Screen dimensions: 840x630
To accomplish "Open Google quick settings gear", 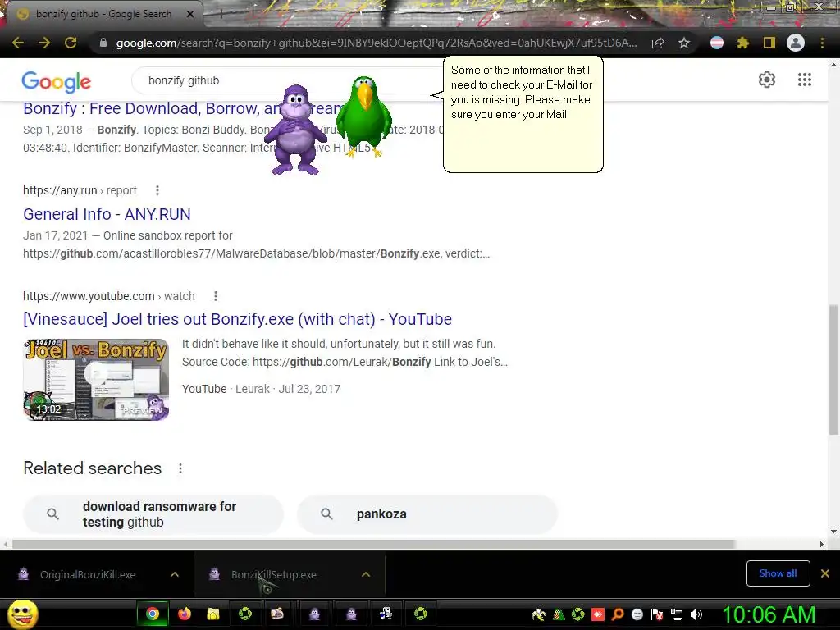I will pos(767,80).
